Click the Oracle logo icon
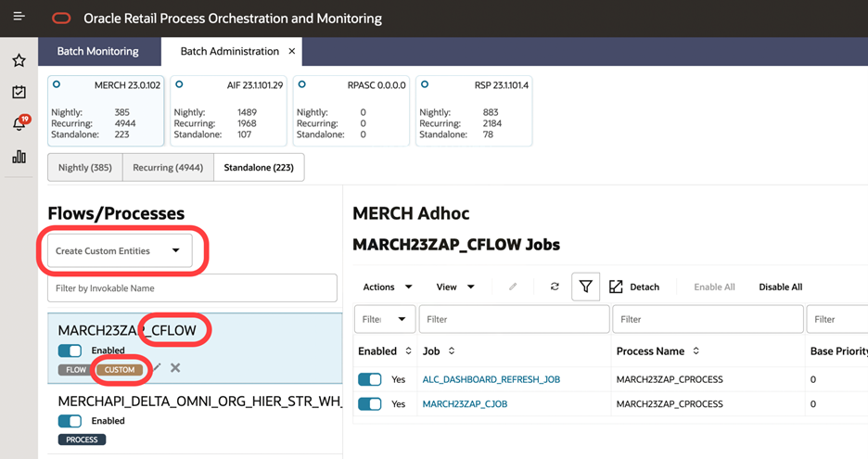Screen dimensions: 868x459 coord(61,19)
